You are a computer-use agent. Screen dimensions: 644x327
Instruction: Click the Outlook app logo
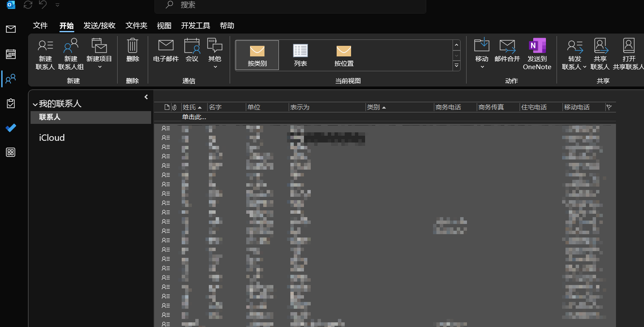tap(11, 5)
